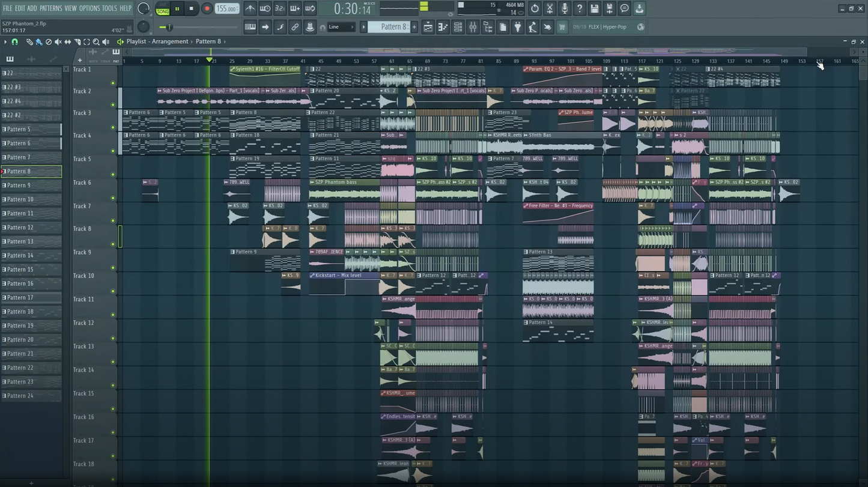Image resolution: width=868 pixels, height=487 pixels.
Task: Open the Mixer window
Action: pos(473,26)
